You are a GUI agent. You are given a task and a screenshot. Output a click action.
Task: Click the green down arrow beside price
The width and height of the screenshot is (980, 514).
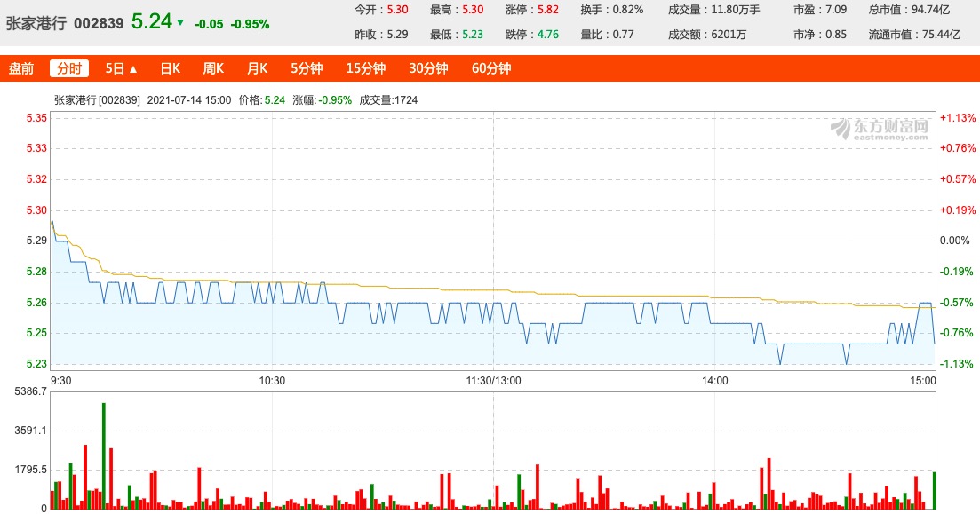[x=180, y=22]
